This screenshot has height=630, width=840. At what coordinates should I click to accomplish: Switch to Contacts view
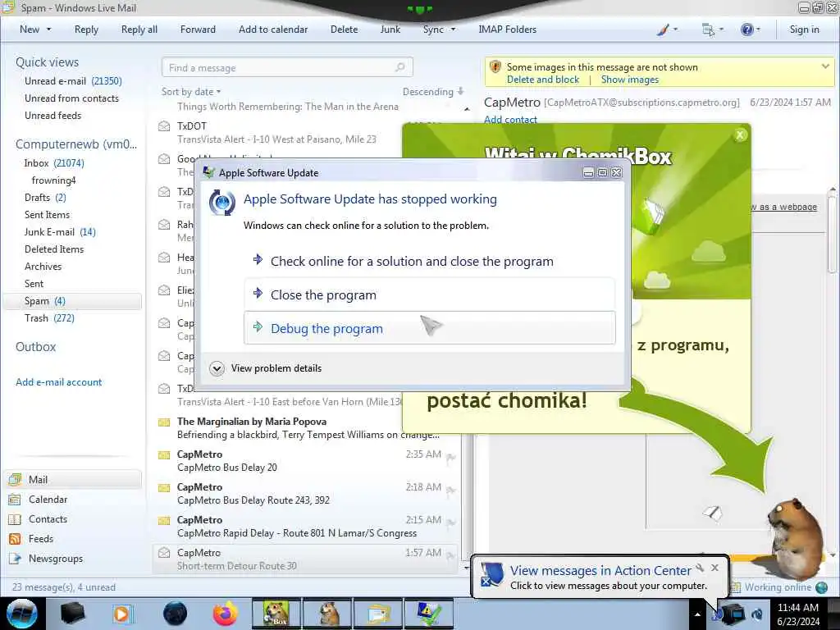[48, 519]
